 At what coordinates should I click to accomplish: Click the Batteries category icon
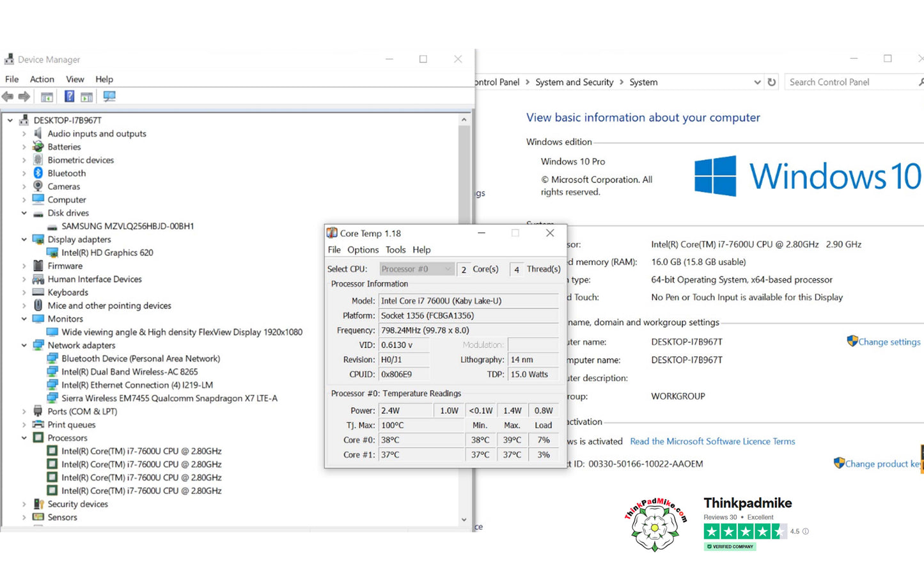pyautogui.click(x=38, y=147)
